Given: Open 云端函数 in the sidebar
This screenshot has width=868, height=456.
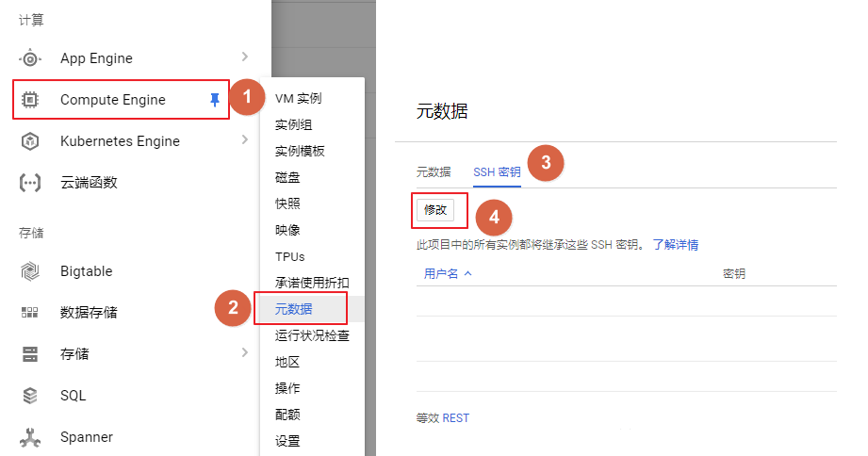Looking at the screenshot, I should (x=89, y=183).
